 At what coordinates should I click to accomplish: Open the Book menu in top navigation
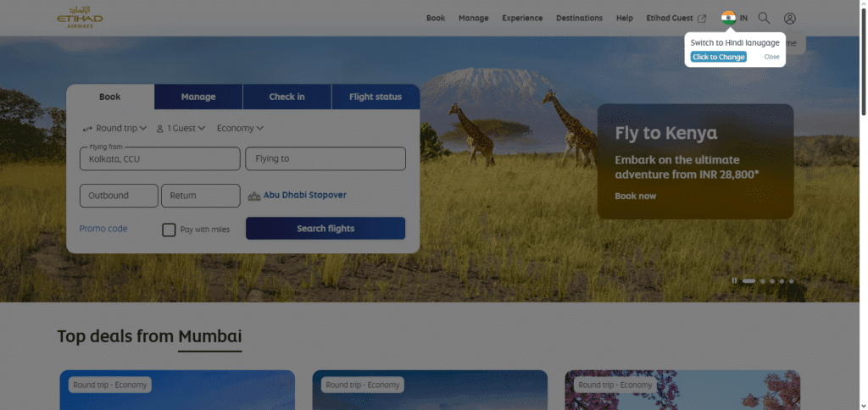(x=436, y=19)
